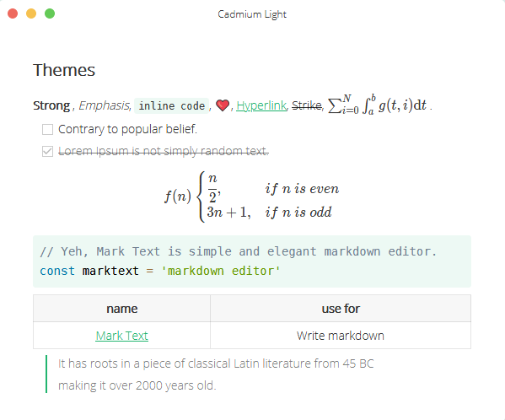Click the red heart emoji
Viewport: 505px width, 420px height.
point(223,105)
